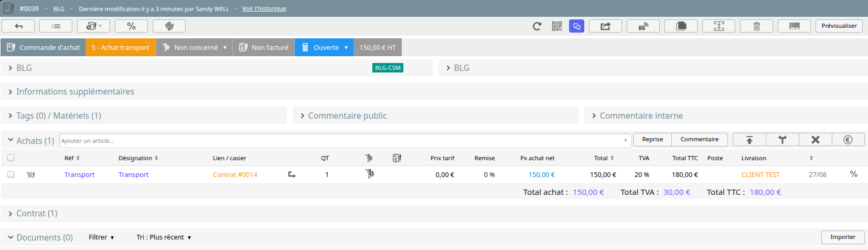Open the Non concerné delivery status dropdown
Image resolution: width=868 pixels, height=250 pixels.
[194, 47]
